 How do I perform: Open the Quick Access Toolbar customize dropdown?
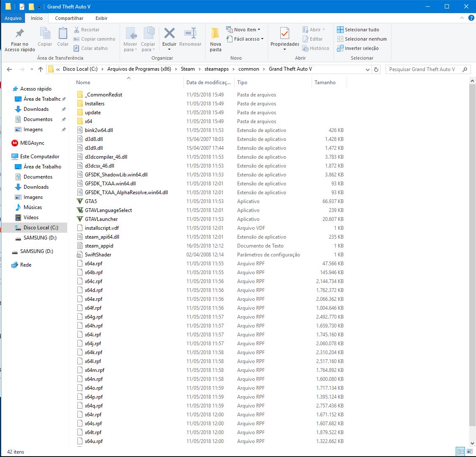click(x=39, y=7)
